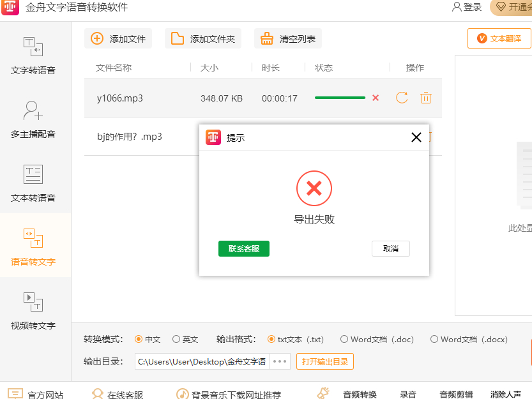Open 消除人声 tool in bottom bar
Image resolution: width=532 pixels, height=399 pixels.
click(506, 395)
